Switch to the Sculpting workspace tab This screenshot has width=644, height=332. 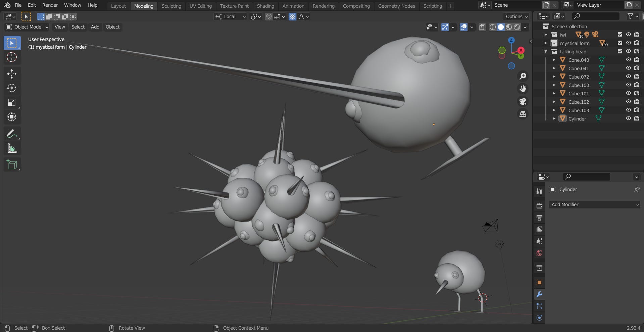point(171,6)
